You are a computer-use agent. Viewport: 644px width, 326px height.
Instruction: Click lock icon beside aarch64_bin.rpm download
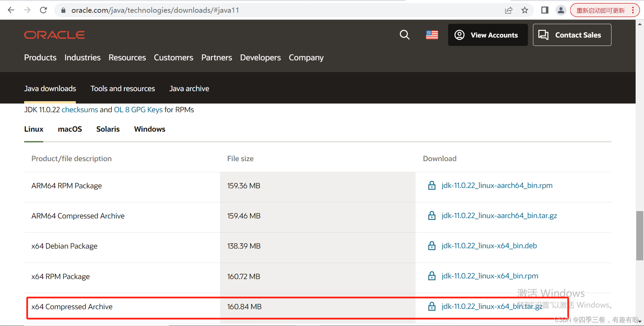432,185
